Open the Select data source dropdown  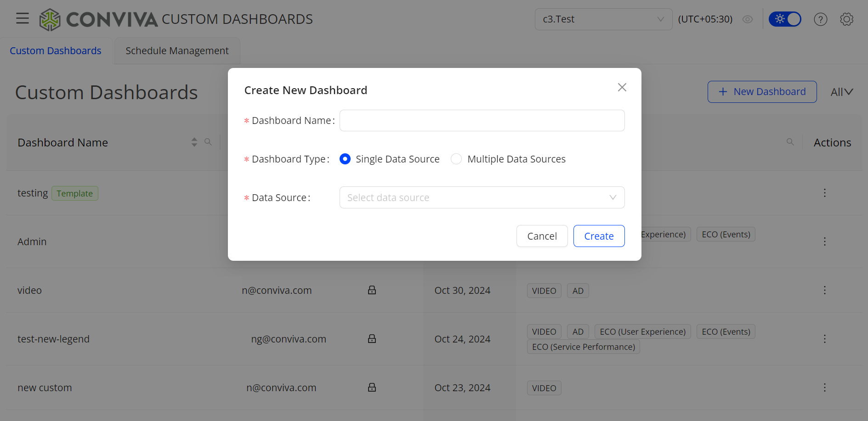point(482,197)
